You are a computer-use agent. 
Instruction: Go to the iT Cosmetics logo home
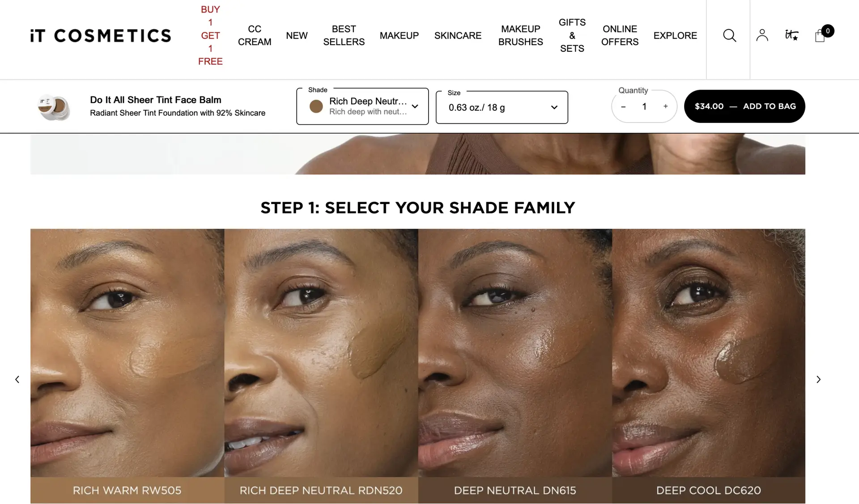[x=101, y=36]
